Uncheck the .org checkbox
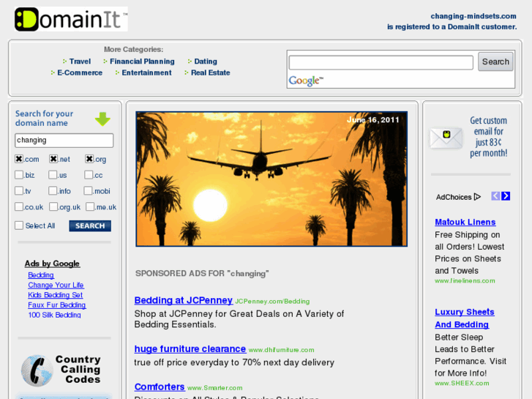The width and height of the screenshot is (532, 399). (x=89, y=159)
